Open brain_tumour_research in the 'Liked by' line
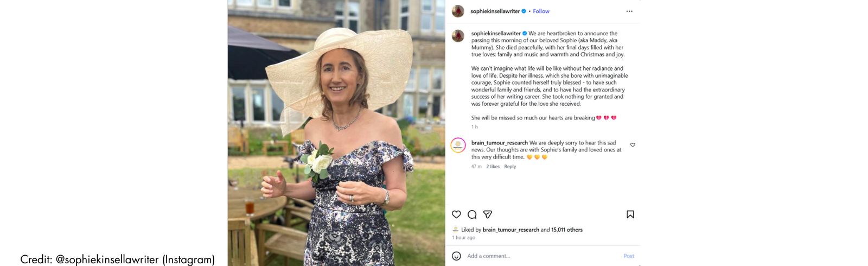Viewport: 868px width, 266px height. pyautogui.click(x=510, y=230)
